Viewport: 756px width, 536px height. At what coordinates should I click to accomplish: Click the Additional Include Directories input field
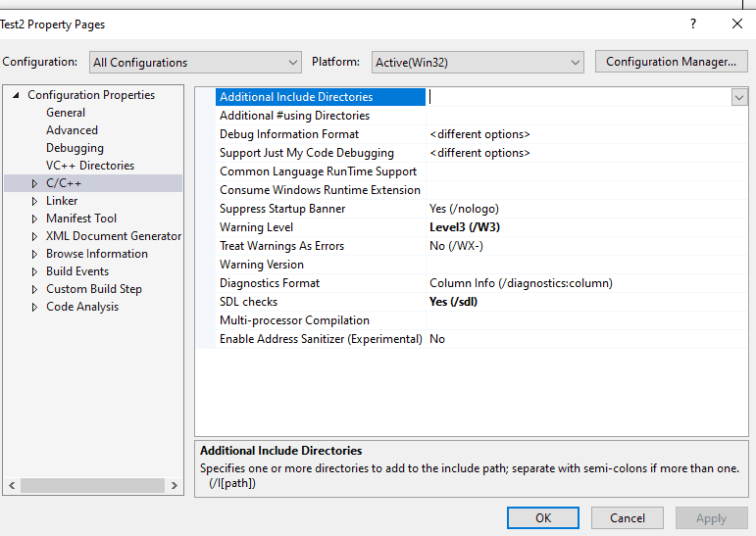579,97
